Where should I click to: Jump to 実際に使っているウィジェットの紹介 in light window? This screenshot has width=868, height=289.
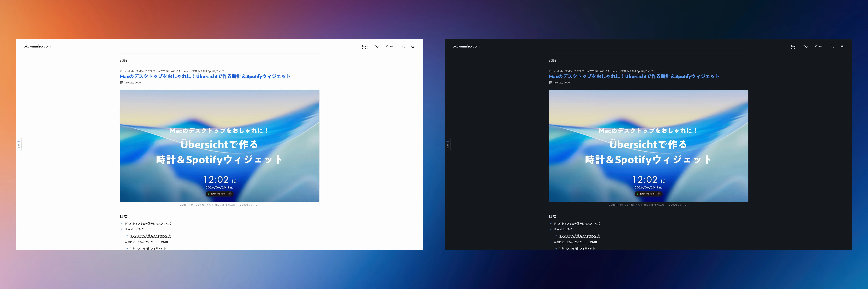147,242
